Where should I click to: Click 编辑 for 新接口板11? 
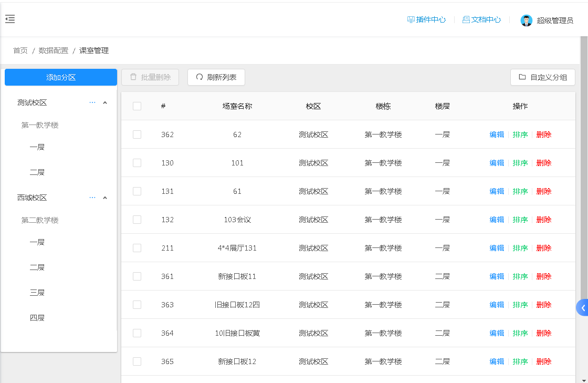click(497, 276)
